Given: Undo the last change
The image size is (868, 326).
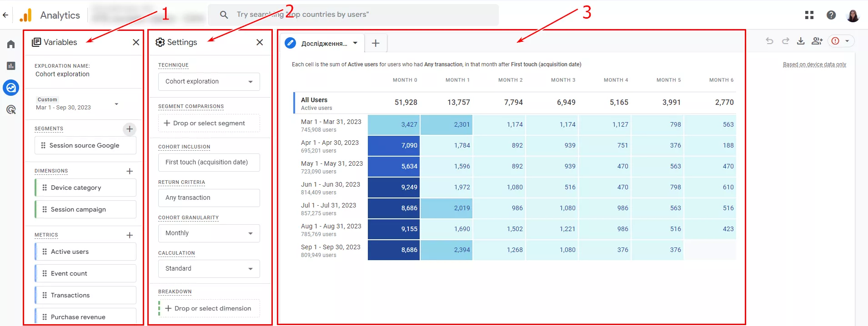Looking at the screenshot, I should [x=769, y=41].
